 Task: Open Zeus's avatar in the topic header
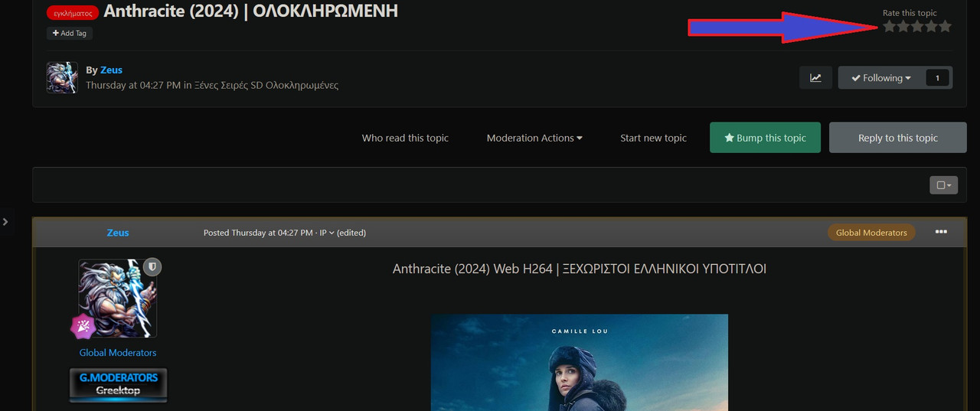pos(62,77)
